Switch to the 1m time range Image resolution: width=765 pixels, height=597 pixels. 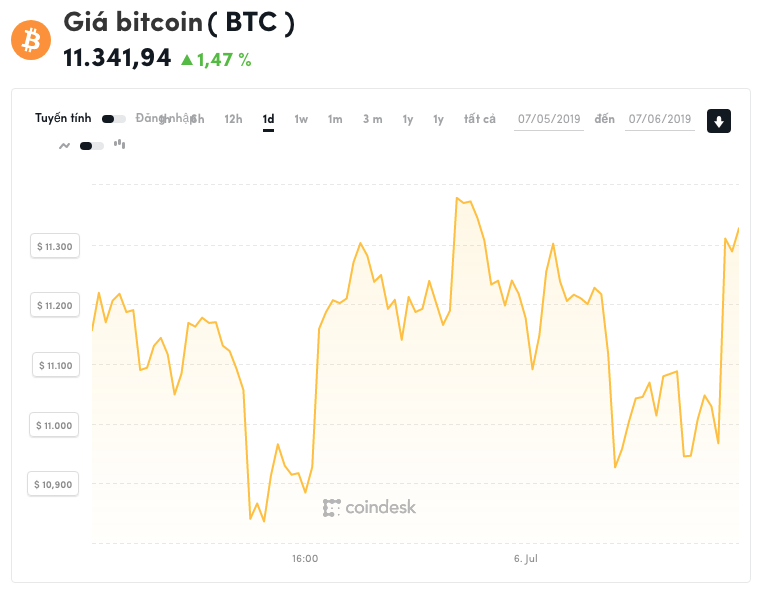point(335,119)
